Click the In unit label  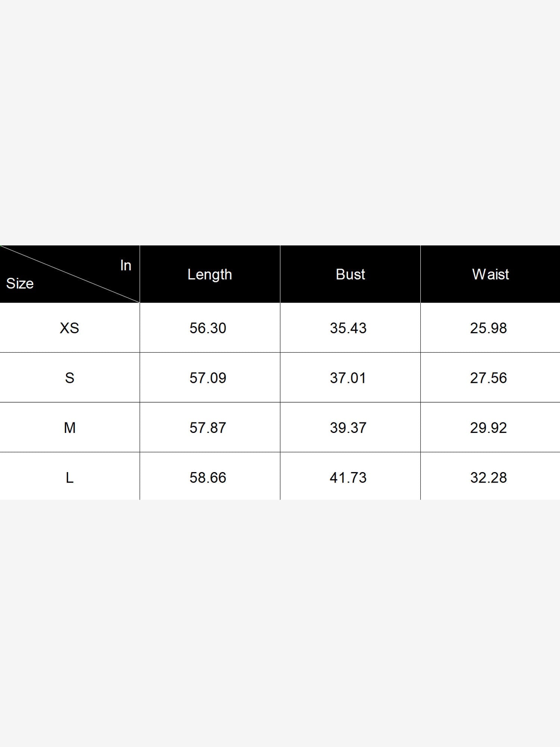tap(125, 266)
